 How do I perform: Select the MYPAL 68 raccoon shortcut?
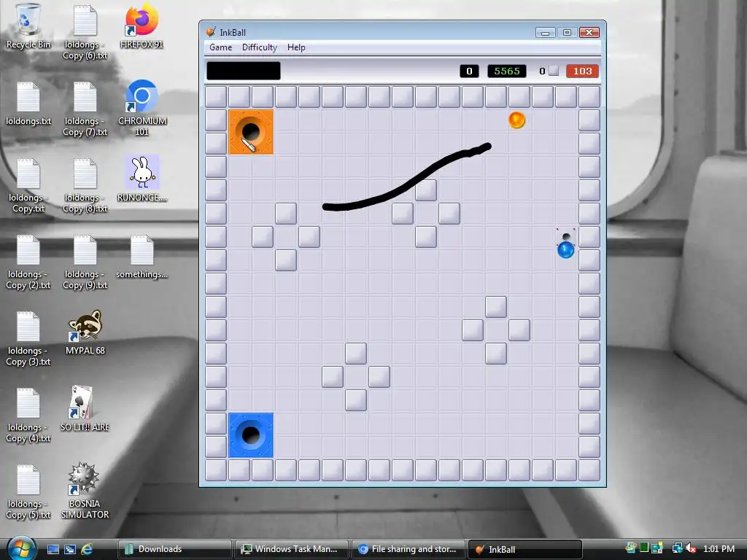tap(85, 332)
